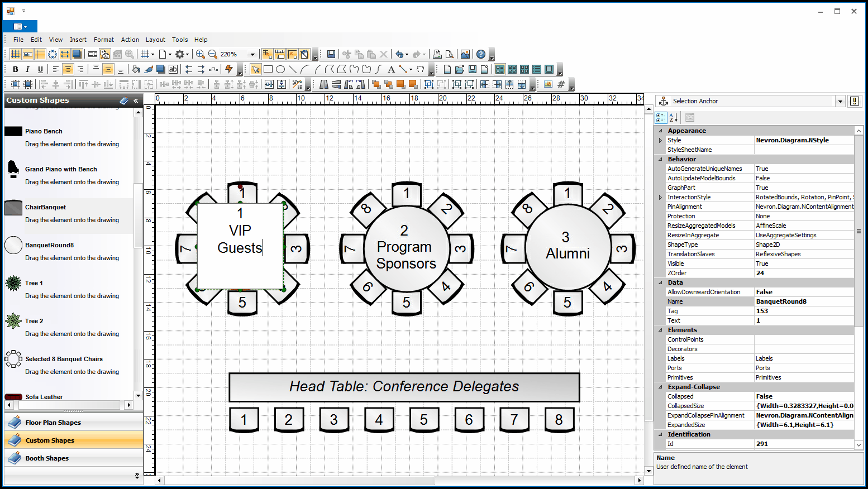
Task: Open the shadow style icon
Action: tap(161, 69)
